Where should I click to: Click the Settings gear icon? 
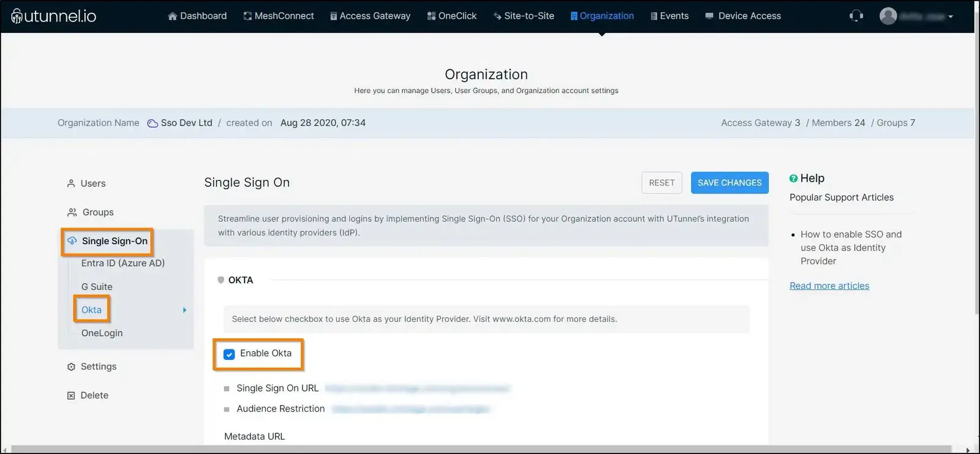click(x=71, y=367)
